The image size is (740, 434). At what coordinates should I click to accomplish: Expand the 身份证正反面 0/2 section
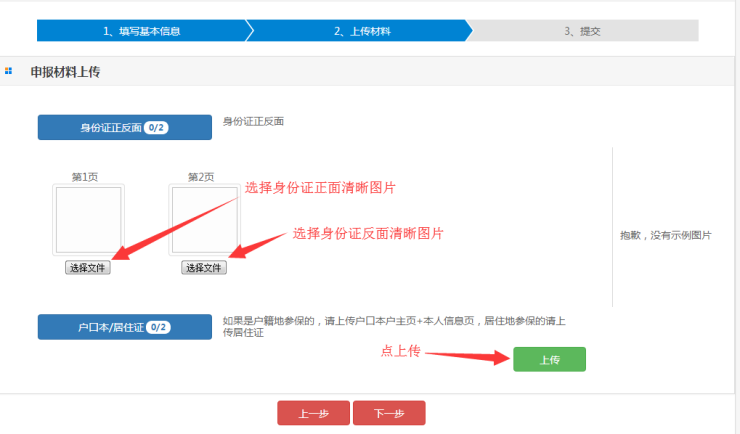125,127
